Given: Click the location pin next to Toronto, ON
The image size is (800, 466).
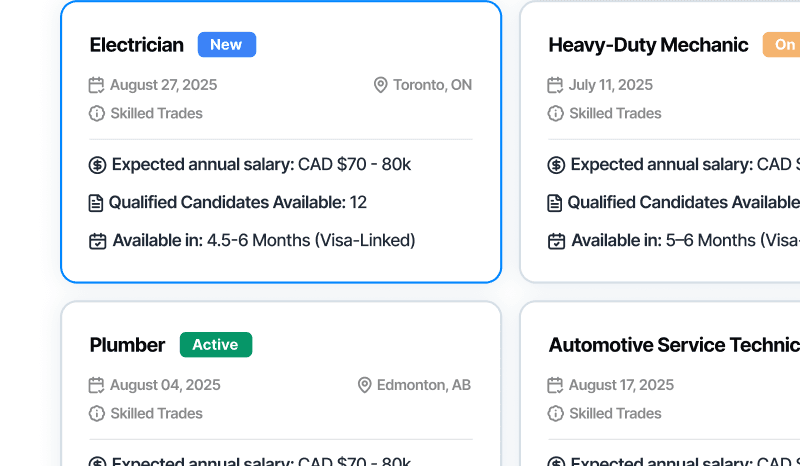Looking at the screenshot, I should [380, 85].
